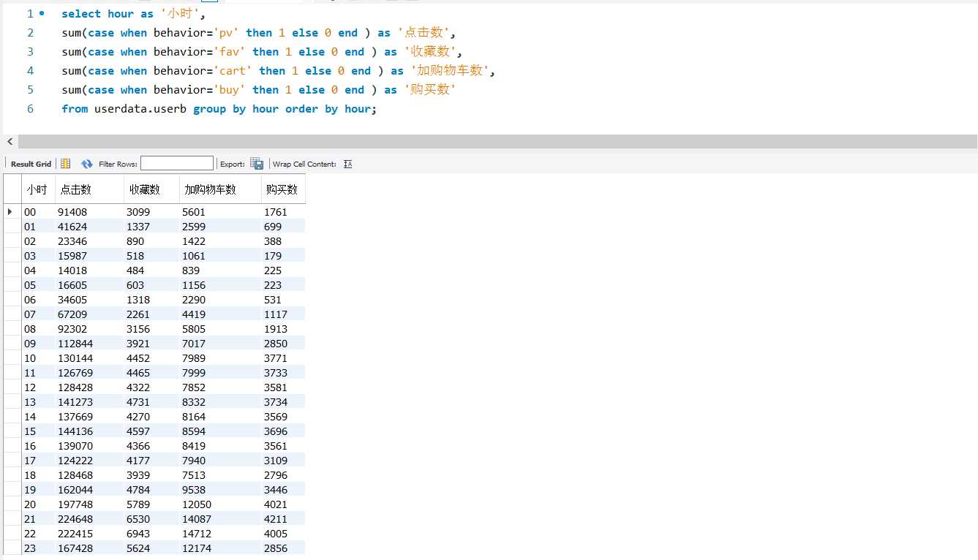Click line number 6 in editor gutter
Image resolution: width=978 pixels, height=560 pixels.
coord(30,109)
